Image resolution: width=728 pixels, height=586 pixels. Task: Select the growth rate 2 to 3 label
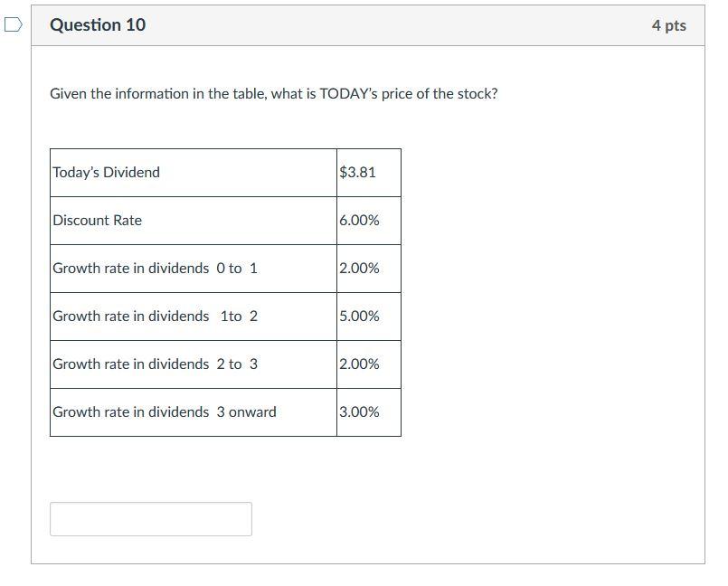pyautogui.click(x=154, y=364)
